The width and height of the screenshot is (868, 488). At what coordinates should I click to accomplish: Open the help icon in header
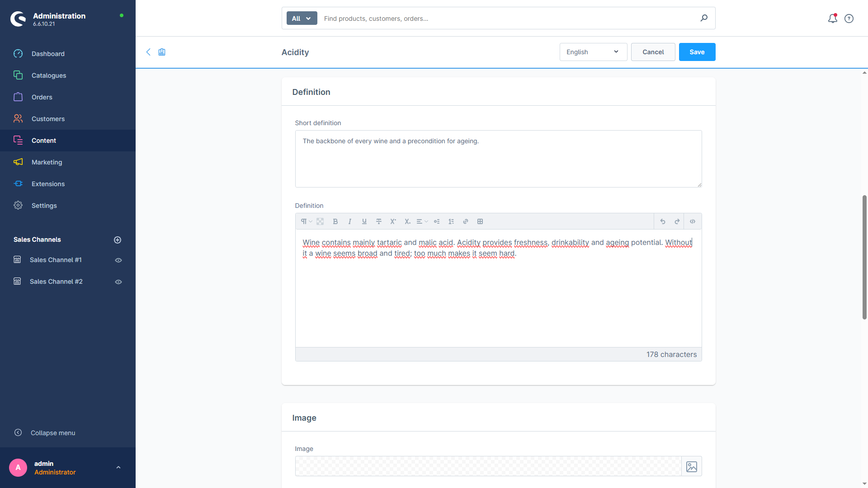(x=849, y=19)
